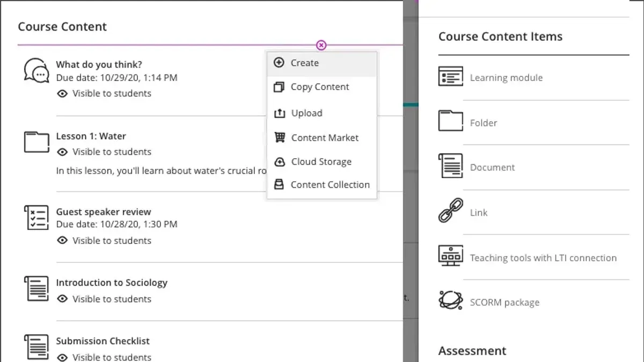644x362 pixels.
Task: Open visibility setting for Introduction to Sociology
Action: (112, 299)
